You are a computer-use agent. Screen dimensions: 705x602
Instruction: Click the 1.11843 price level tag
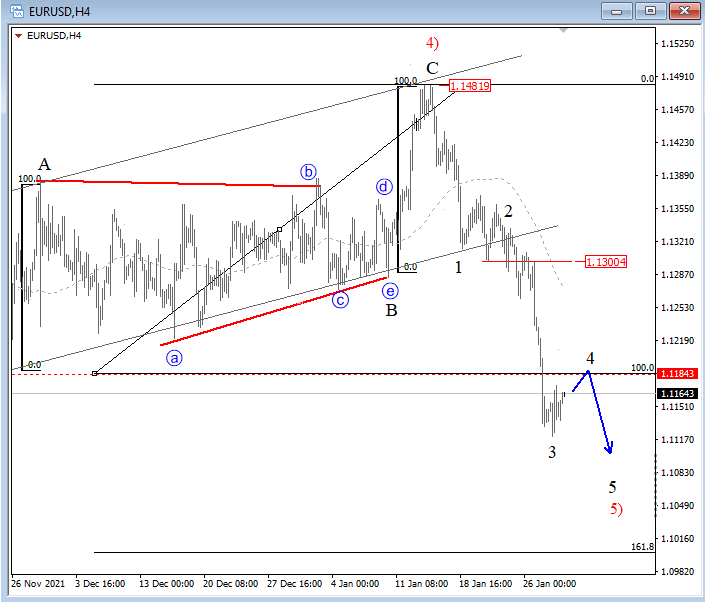(678, 374)
